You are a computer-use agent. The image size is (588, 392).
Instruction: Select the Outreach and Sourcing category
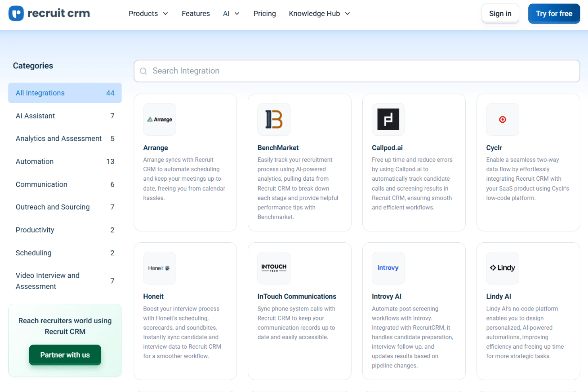tap(65, 207)
